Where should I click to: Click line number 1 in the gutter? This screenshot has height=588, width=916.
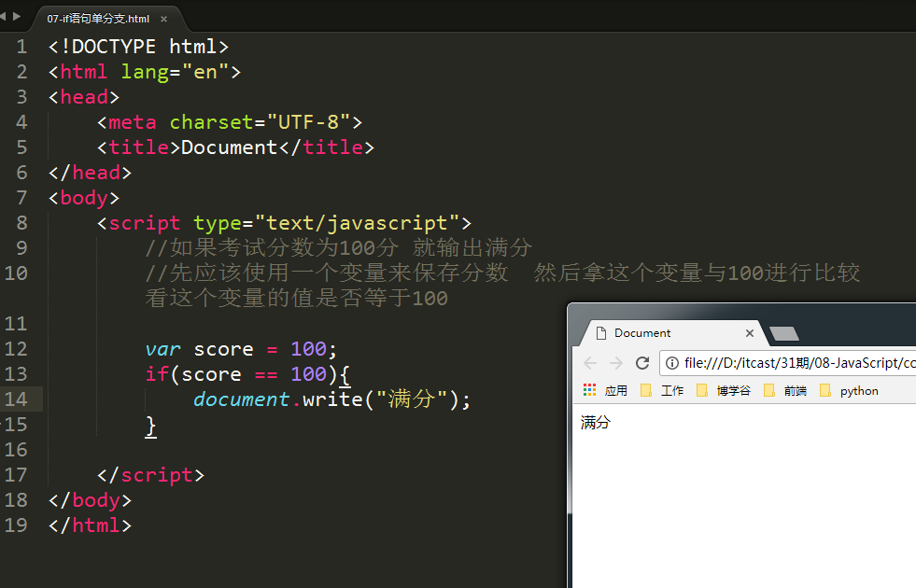[21, 47]
